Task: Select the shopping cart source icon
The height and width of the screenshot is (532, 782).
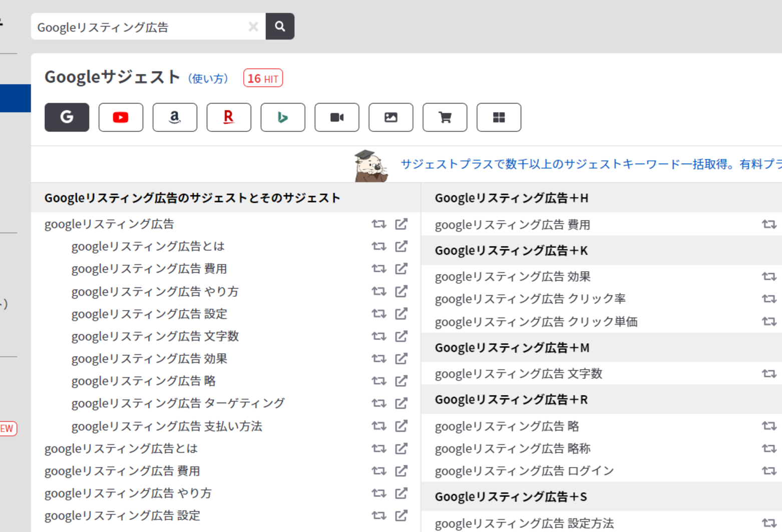Action: pos(445,118)
